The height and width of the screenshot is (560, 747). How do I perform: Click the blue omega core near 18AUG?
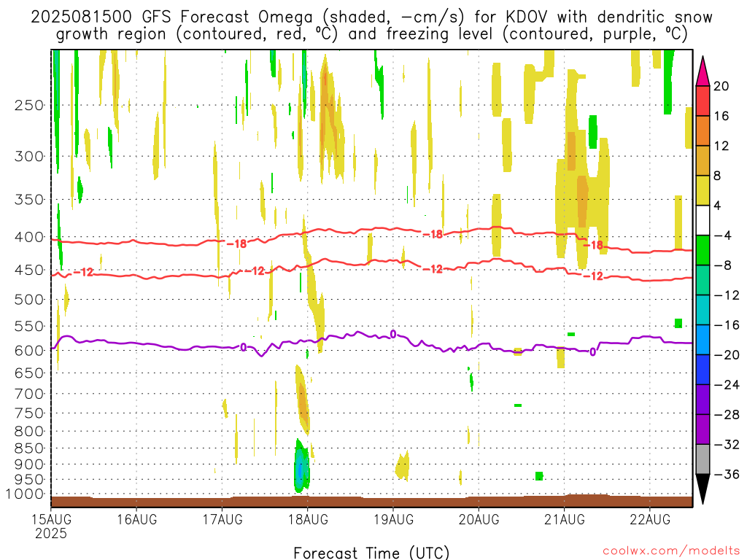point(300,470)
